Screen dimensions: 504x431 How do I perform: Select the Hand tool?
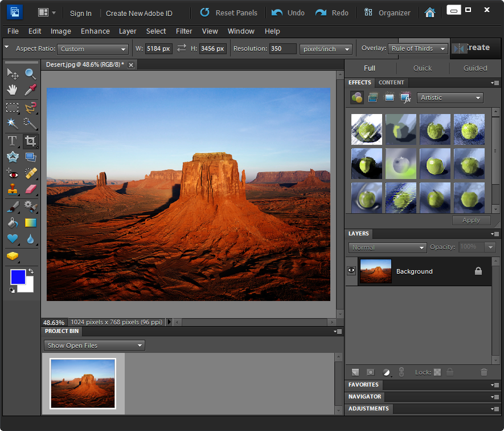(x=12, y=90)
